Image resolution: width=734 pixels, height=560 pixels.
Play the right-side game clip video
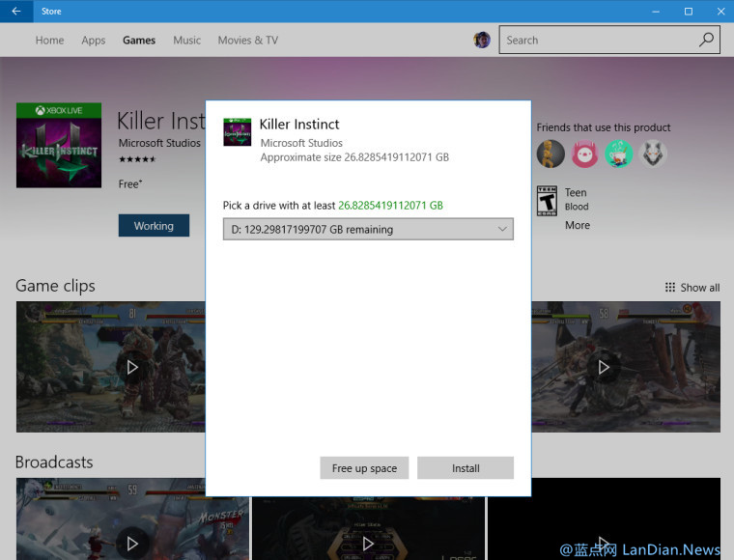(604, 367)
